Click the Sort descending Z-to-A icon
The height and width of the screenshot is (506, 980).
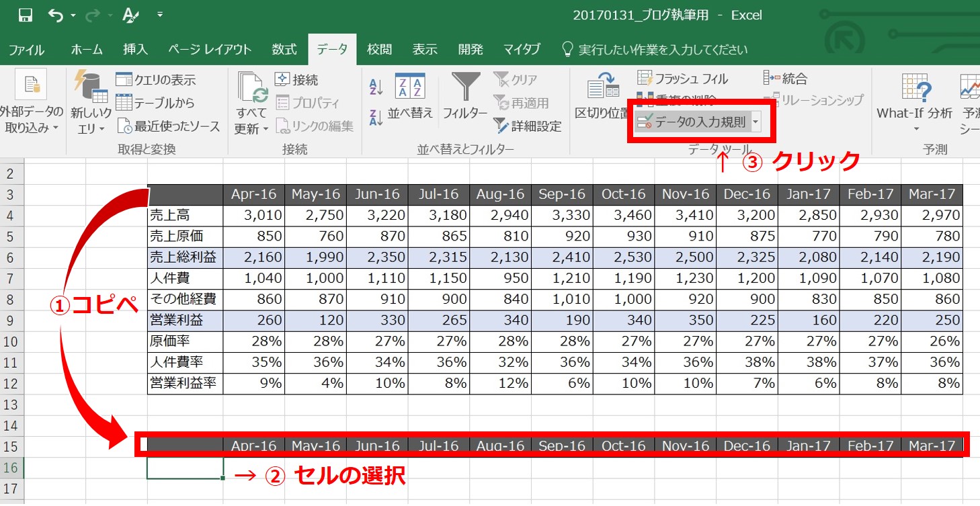click(376, 118)
